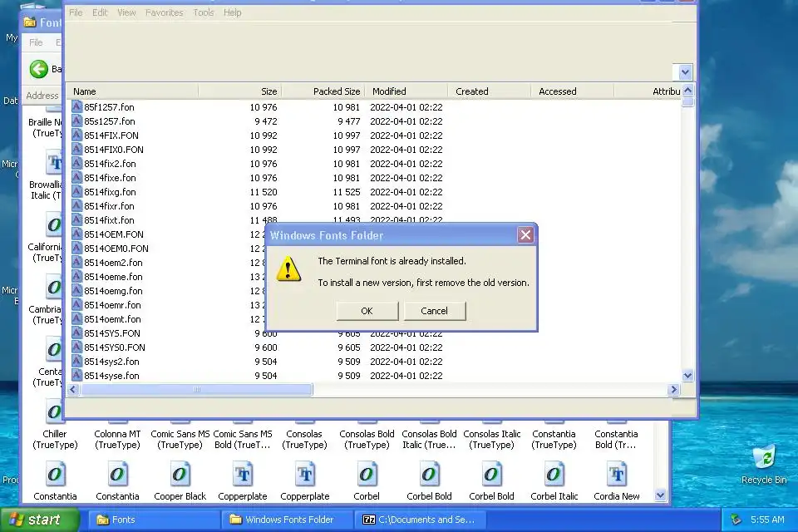798x532 pixels.
Task: Select the 8514oemt.fon file name
Action: [x=112, y=319]
